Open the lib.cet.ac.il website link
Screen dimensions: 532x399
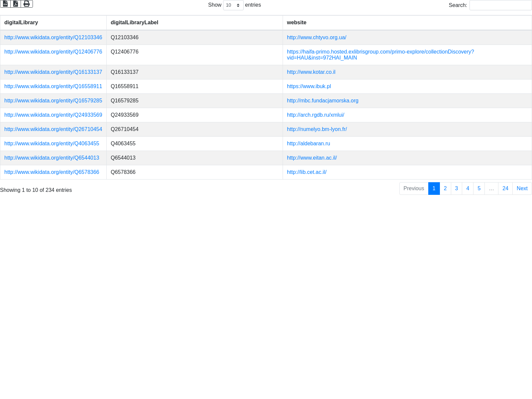click(307, 172)
